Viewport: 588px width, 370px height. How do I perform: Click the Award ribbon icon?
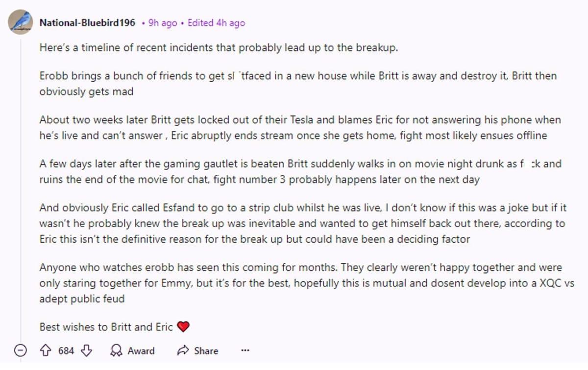point(116,350)
